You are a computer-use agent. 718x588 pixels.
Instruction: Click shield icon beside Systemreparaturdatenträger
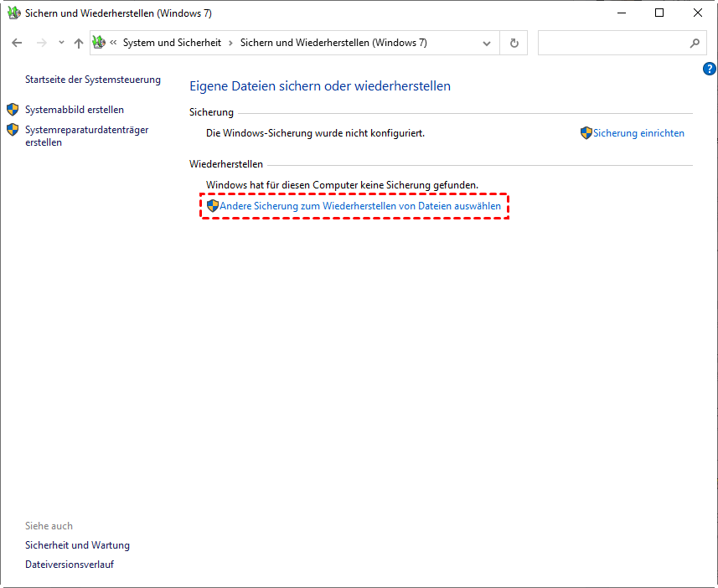tap(13, 130)
